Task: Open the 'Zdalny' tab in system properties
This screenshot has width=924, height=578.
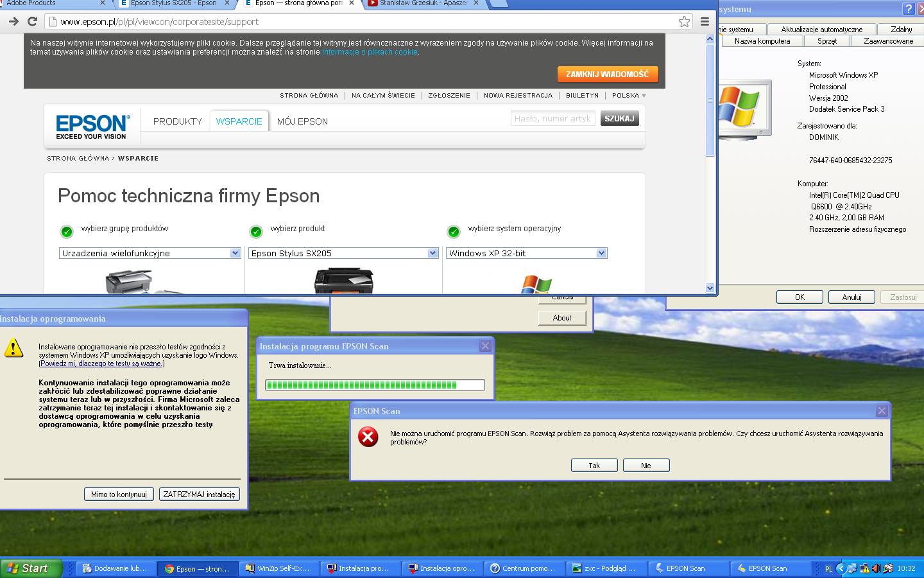Action: point(901,29)
